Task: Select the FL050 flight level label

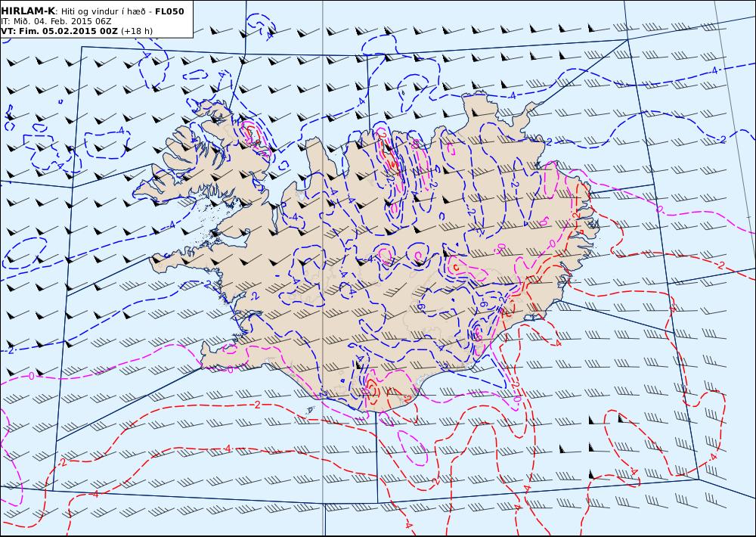Action: pyautogui.click(x=169, y=11)
